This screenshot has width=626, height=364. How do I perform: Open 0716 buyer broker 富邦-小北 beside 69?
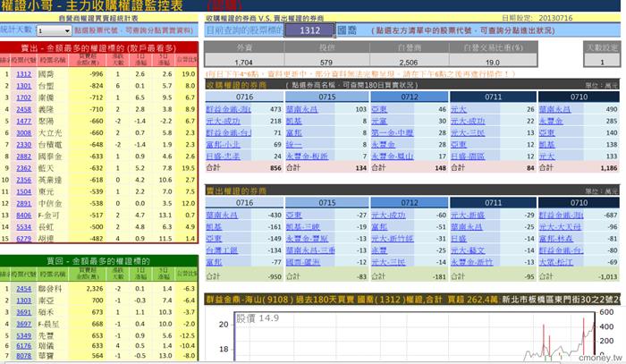click(224, 145)
